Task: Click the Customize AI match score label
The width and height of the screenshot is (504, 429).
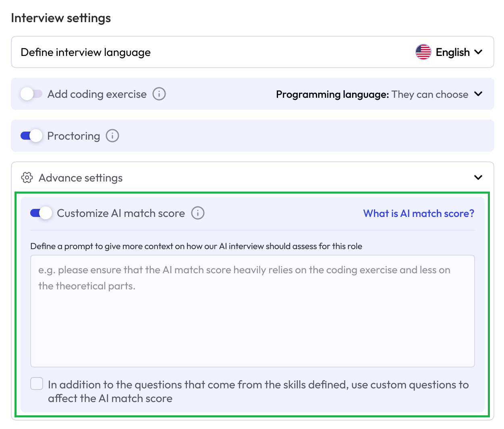Action: coord(121,213)
